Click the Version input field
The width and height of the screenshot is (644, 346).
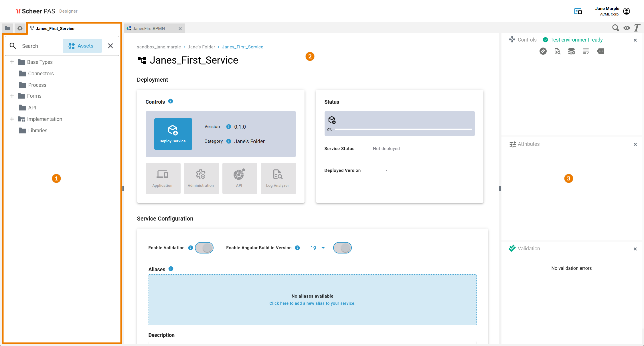pos(260,127)
